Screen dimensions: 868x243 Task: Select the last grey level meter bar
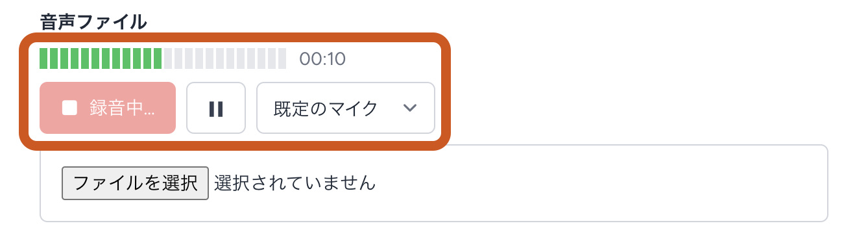click(x=282, y=58)
